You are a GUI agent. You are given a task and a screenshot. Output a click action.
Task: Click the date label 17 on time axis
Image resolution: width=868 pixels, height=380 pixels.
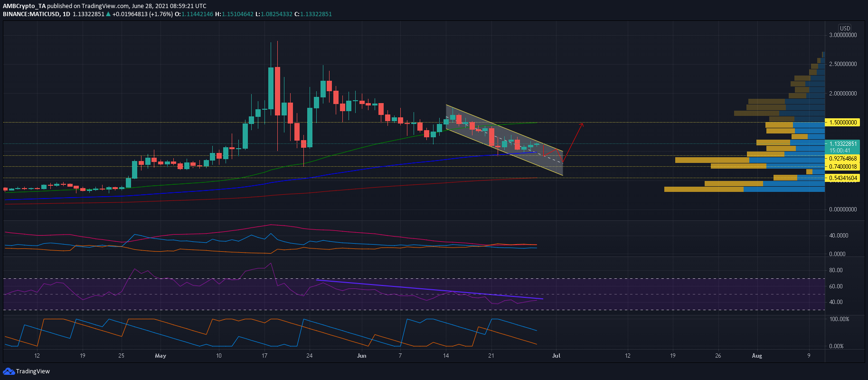(x=264, y=356)
